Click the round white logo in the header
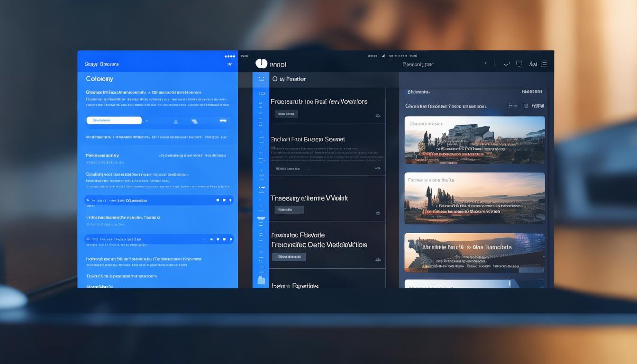 point(261,64)
